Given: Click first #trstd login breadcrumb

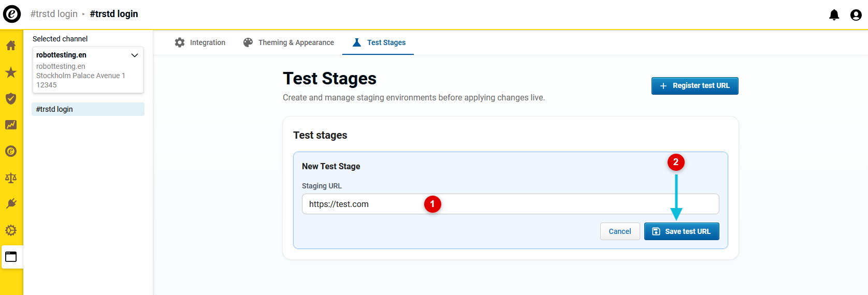Looking at the screenshot, I should tap(54, 14).
